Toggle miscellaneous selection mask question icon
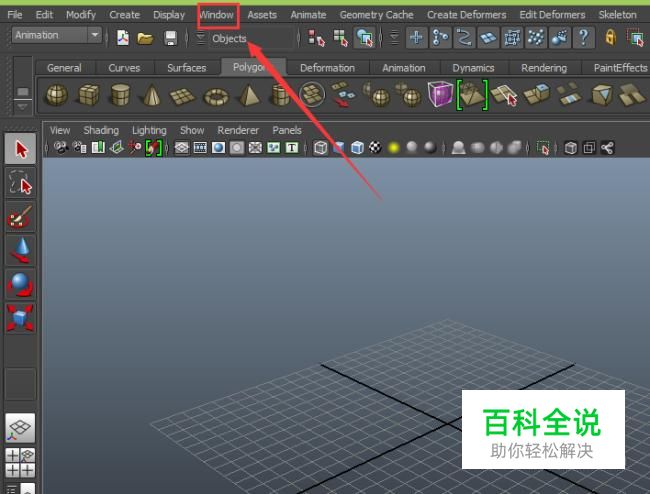This screenshot has height=494, width=650. (x=584, y=38)
